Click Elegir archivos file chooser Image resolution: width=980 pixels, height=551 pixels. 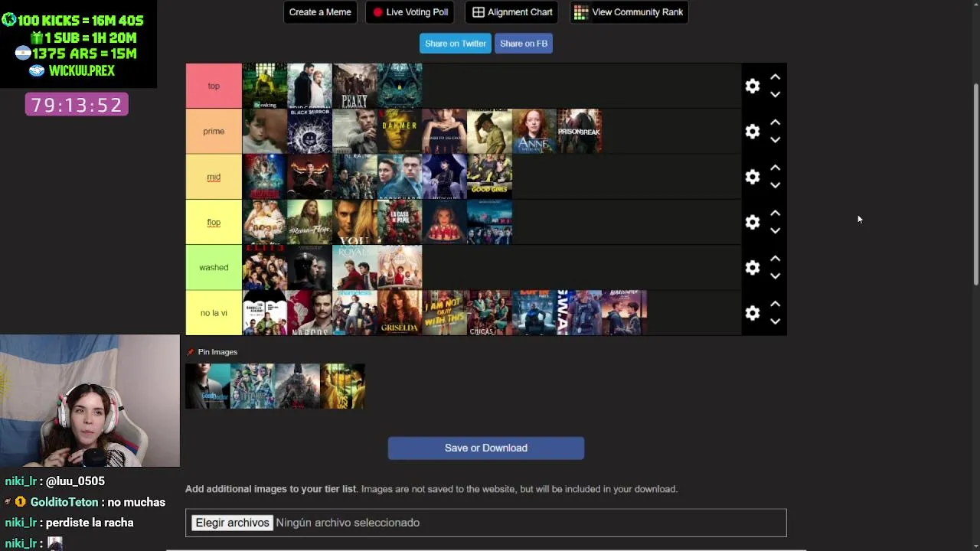point(232,523)
